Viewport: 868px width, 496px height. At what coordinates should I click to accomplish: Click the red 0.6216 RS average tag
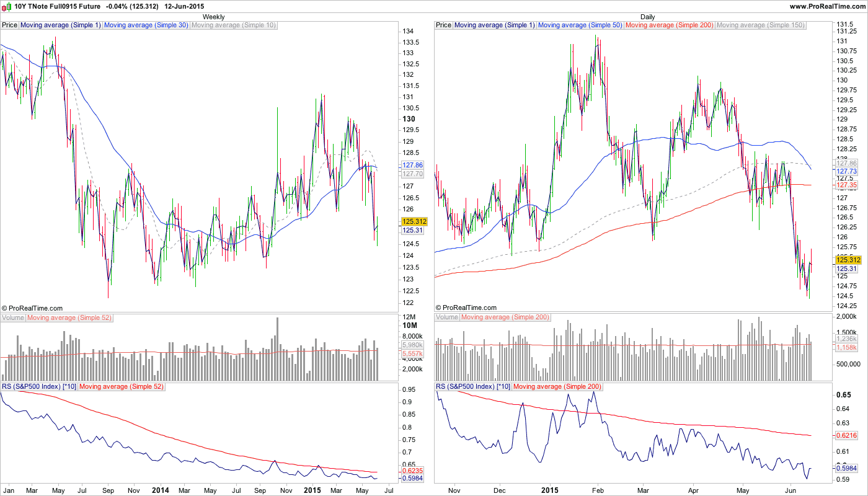847,436
